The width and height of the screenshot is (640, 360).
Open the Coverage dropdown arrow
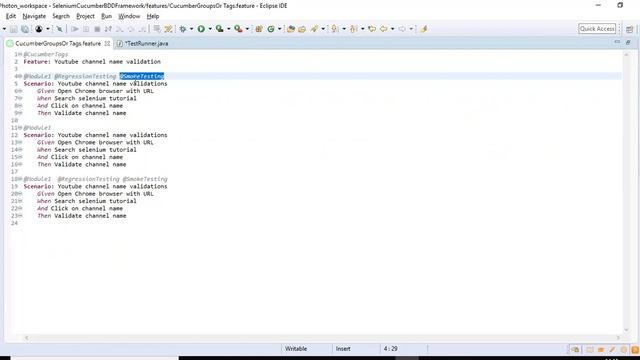coord(228,29)
